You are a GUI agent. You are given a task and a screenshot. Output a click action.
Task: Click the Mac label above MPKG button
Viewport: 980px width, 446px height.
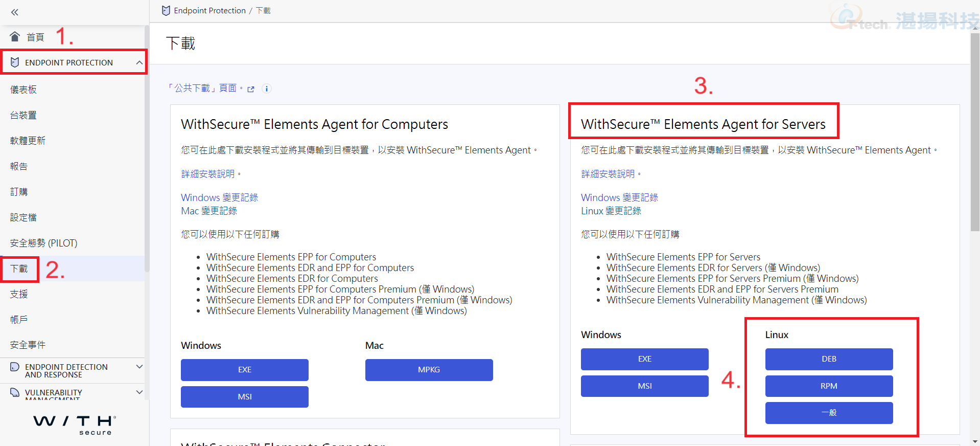(x=375, y=345)
